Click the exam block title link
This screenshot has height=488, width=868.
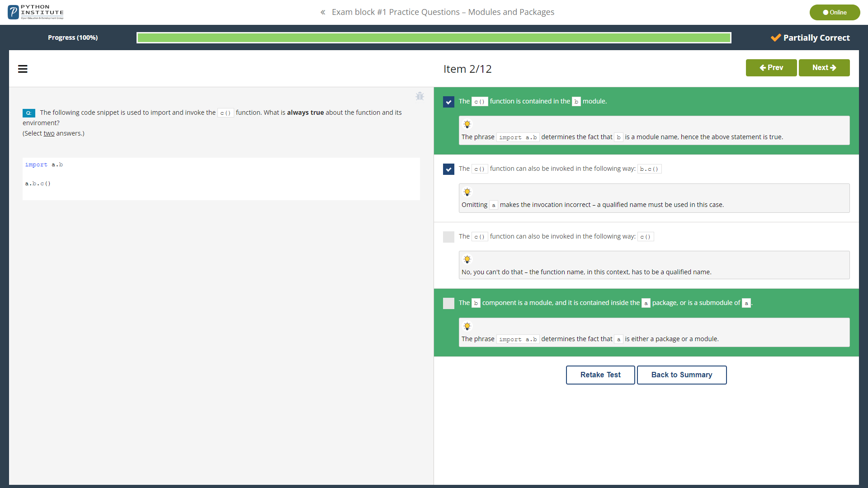(x=443, y=12)
